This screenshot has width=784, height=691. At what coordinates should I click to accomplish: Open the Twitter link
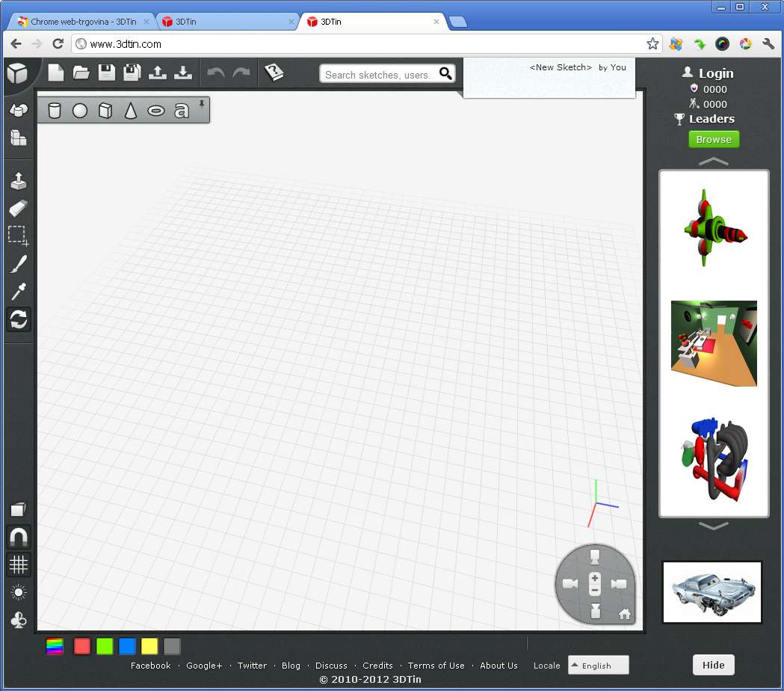(252, 666)
